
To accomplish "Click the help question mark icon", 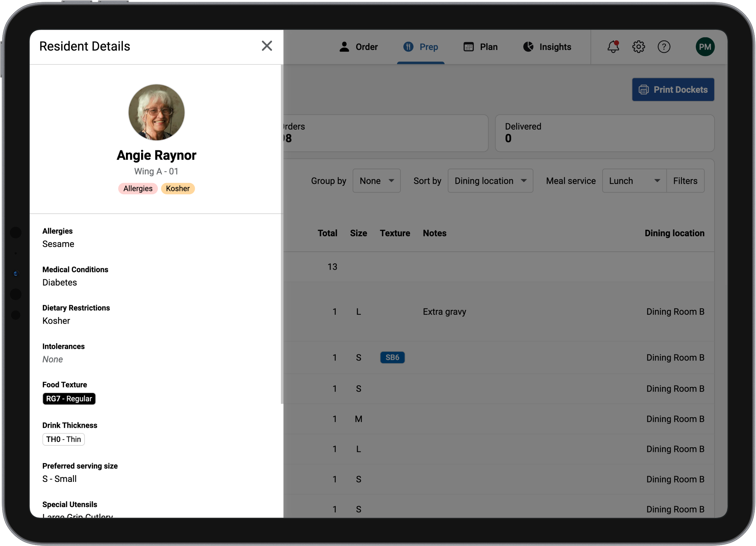I will 664,47.
